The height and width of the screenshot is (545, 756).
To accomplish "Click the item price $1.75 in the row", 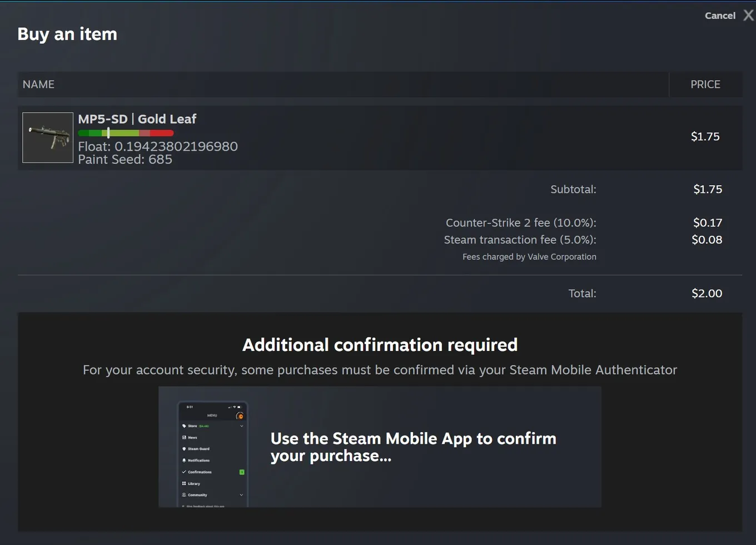I will pos(705,137).
